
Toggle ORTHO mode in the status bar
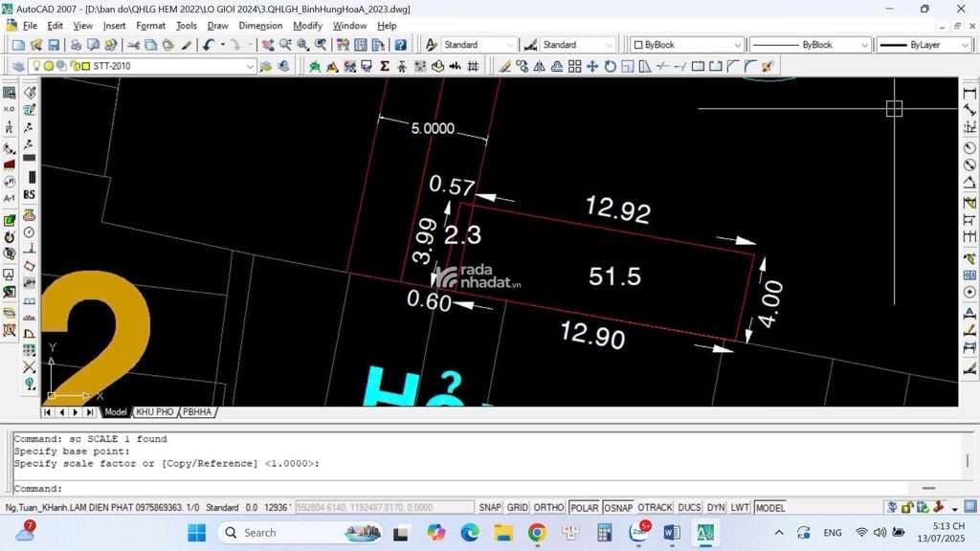(x=548, y=508)
